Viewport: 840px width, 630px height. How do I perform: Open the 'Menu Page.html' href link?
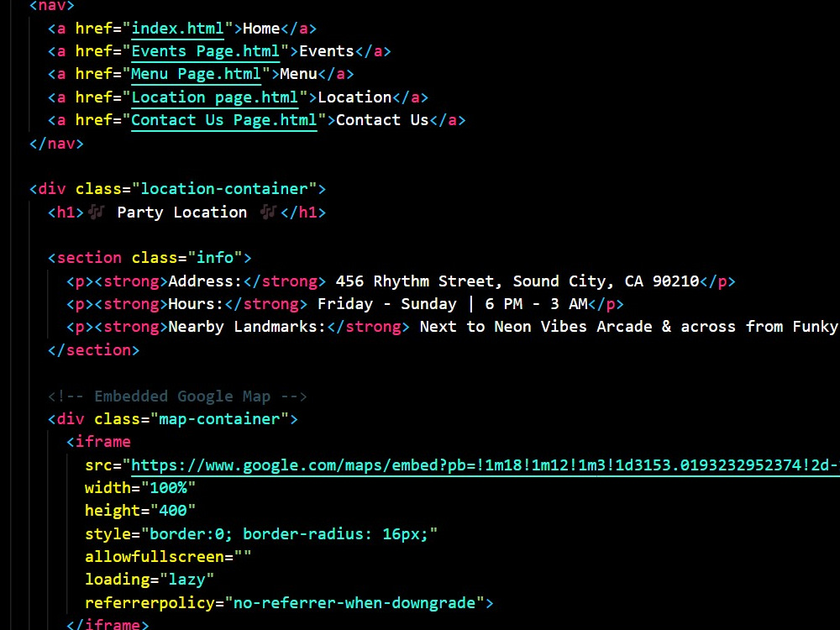[x=196, y=74]
